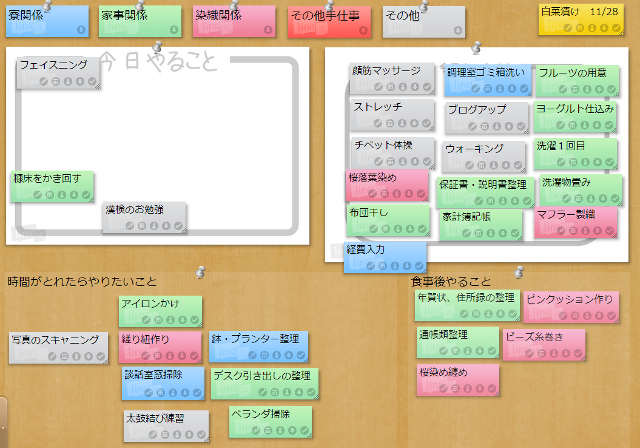This screenshot has width=640, height=448.
Task: Open calendar icon on 保証書・説明書整理 sticky
Action: pyautogui.click(x=491, y=201)
